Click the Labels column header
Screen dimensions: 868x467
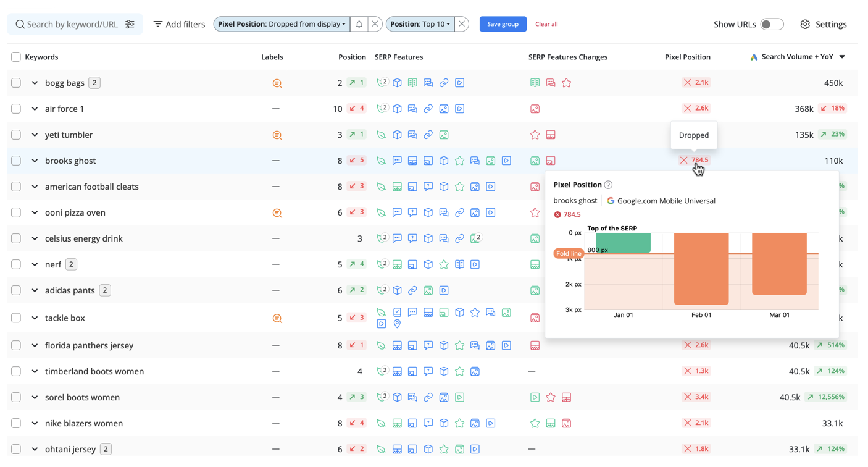pos(272,57)
